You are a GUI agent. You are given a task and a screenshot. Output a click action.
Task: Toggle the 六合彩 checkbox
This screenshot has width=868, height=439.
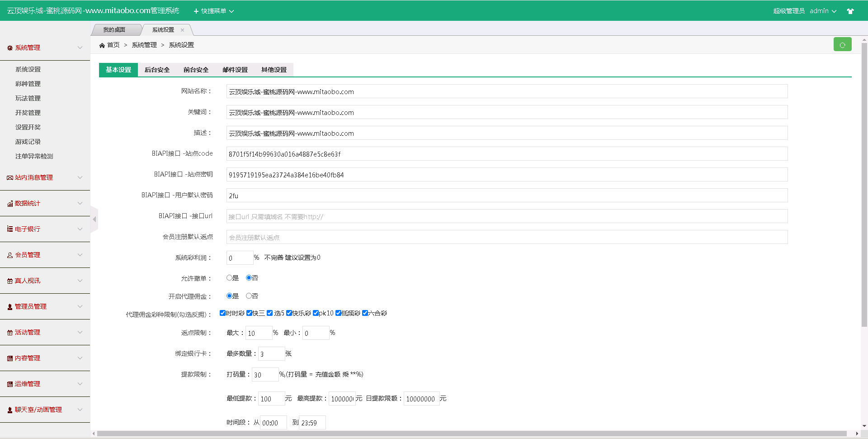click(x=365, y=313)
